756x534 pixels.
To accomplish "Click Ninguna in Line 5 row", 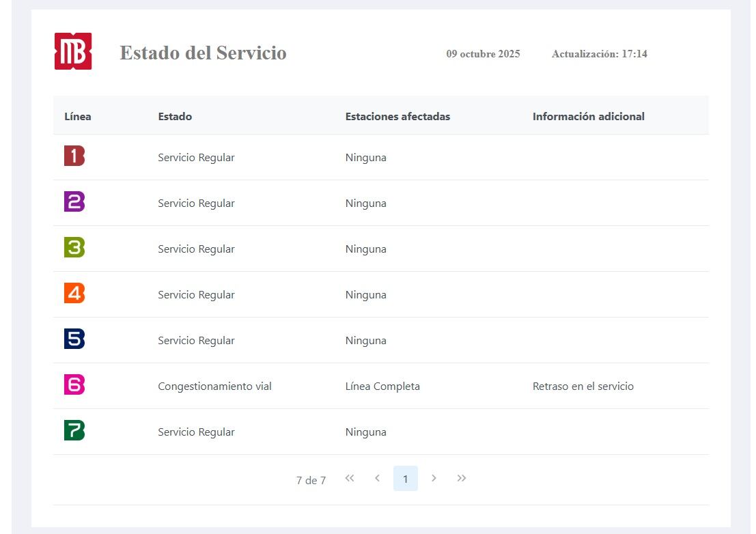I will (x=366, y=341).
